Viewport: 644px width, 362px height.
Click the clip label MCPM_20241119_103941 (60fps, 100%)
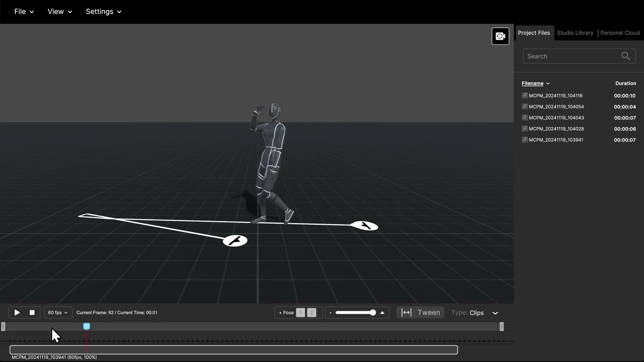tap(54, 357)
